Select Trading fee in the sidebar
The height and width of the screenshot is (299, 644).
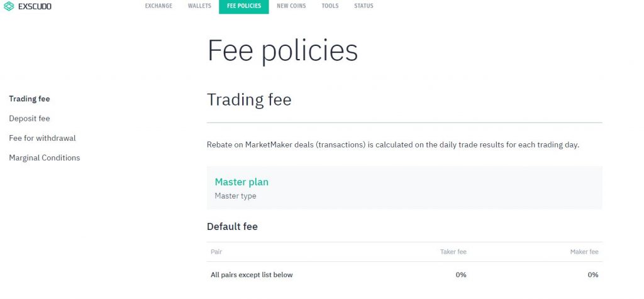coord(30,99)
